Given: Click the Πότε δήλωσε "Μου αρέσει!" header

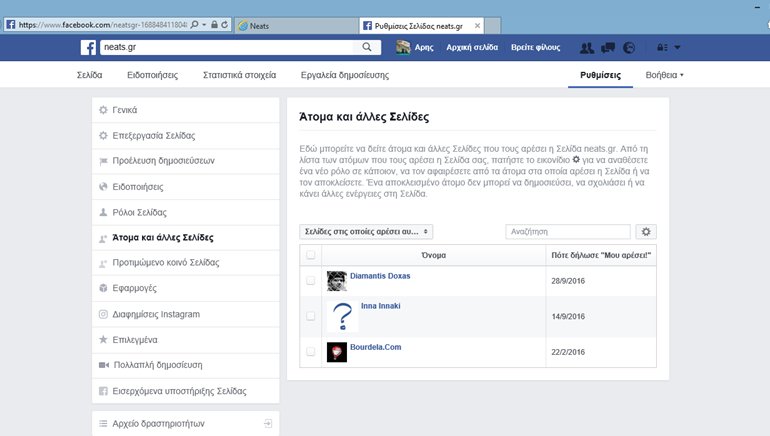Looking at the screenshot, I should tap(601, 255).
